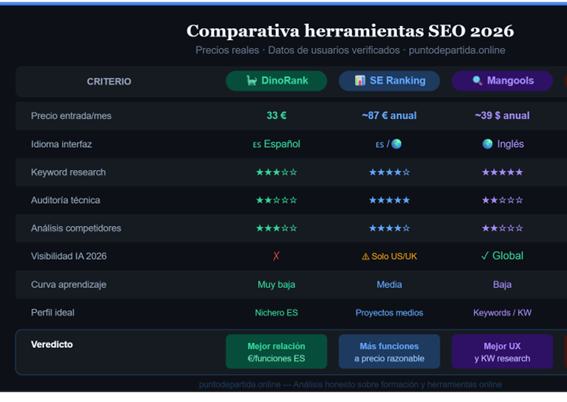Click the globe icon next to Inglés
567x402 pixels.
(x=487, y=144)
